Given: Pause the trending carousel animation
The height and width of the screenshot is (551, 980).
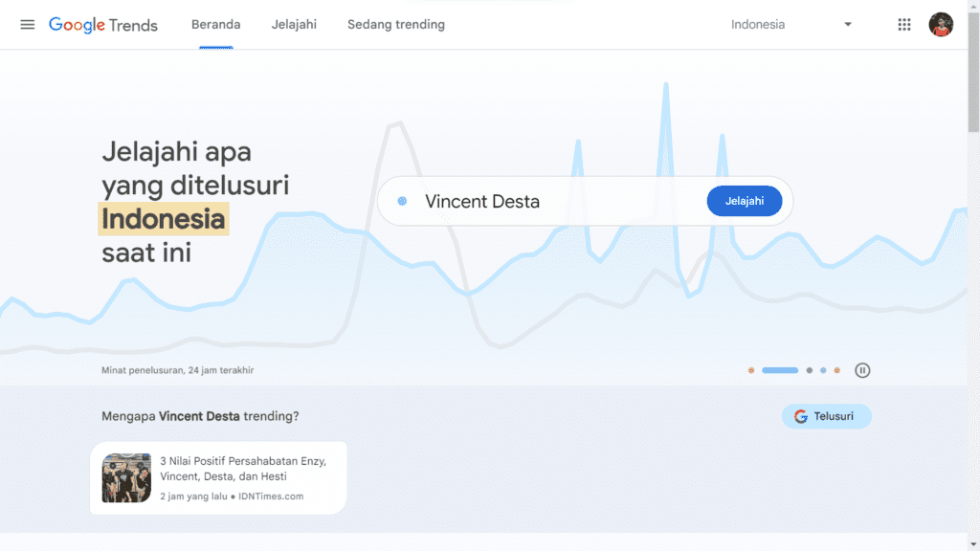Looking at the screenshot, I should click(x=862, y=369).
